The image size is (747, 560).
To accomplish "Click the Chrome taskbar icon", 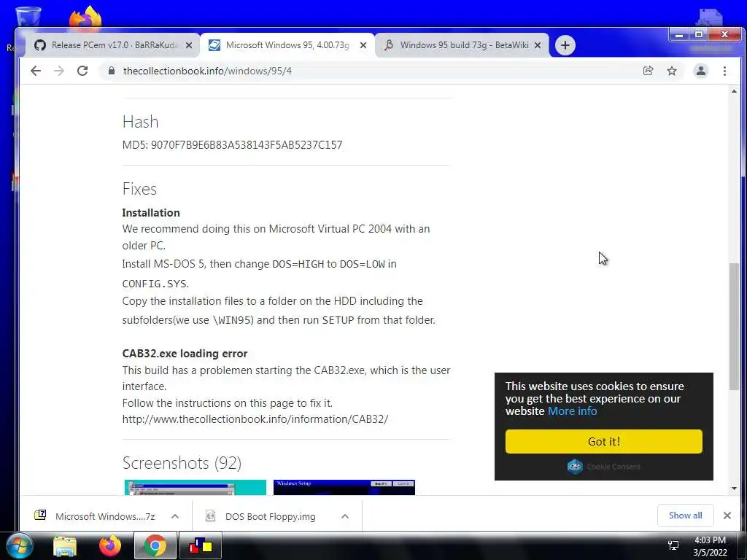I will pyautogui.click(x=155, y=546).
